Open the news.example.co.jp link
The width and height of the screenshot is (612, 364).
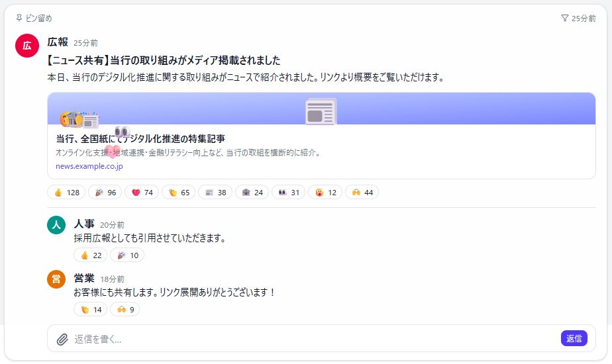(x=89, y=166)
